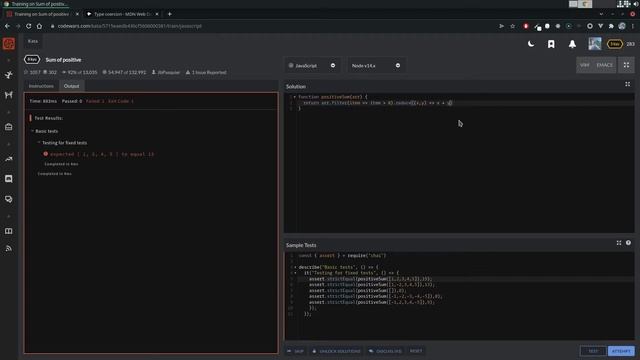Click the 8 kyu rank badge
Screen dimensions: 640x360
pyautogui.click(x=32, y=60)
